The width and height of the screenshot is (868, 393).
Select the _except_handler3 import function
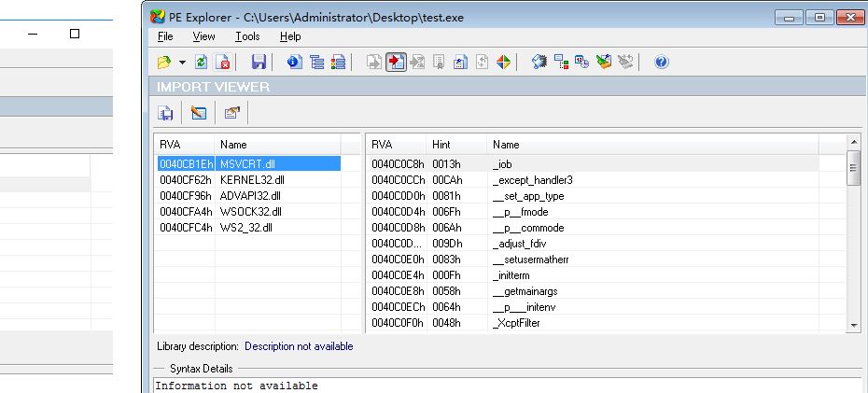(x=533, y=180)
